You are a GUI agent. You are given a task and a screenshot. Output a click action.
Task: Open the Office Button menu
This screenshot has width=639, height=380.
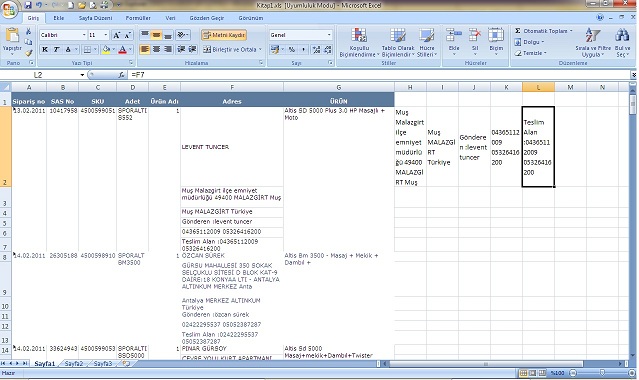point(9,9)
